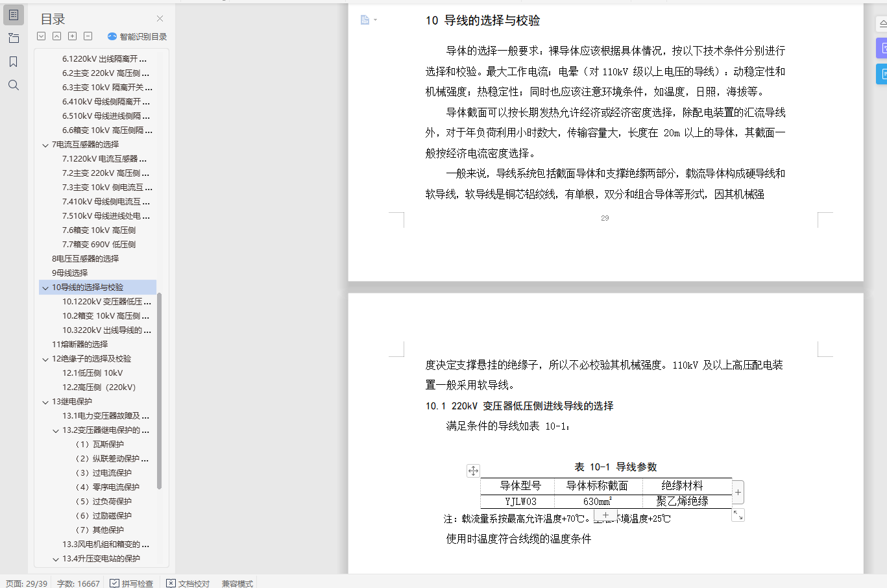Go to outline entry 10.3220kV 出线导线的
887x588 pixels.
(x=107, y=330)
